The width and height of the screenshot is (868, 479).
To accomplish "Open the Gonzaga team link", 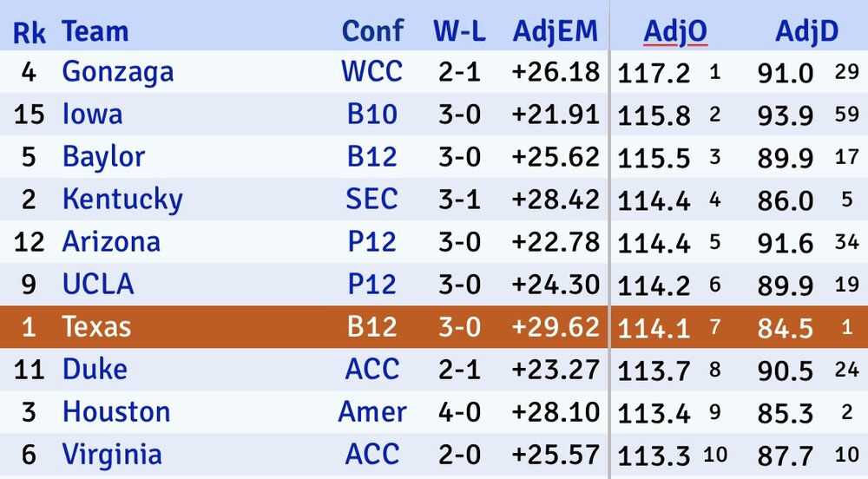I will coord(118,71).
